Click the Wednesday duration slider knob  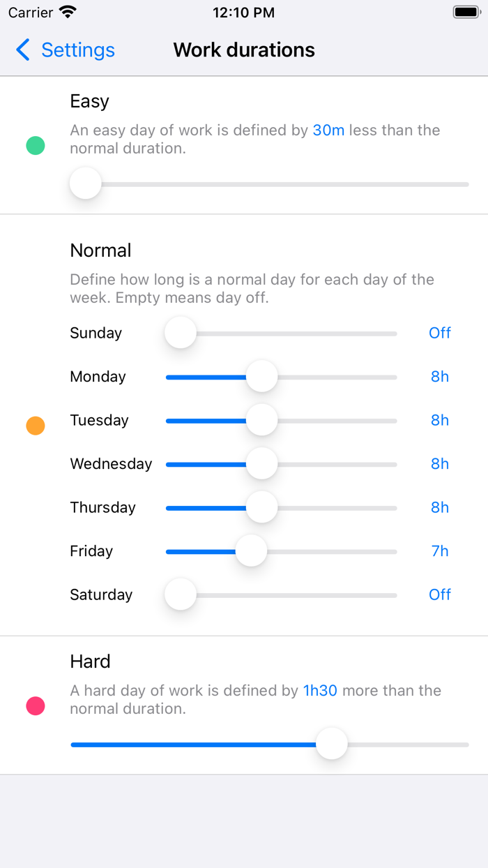[x=261, y=464]
